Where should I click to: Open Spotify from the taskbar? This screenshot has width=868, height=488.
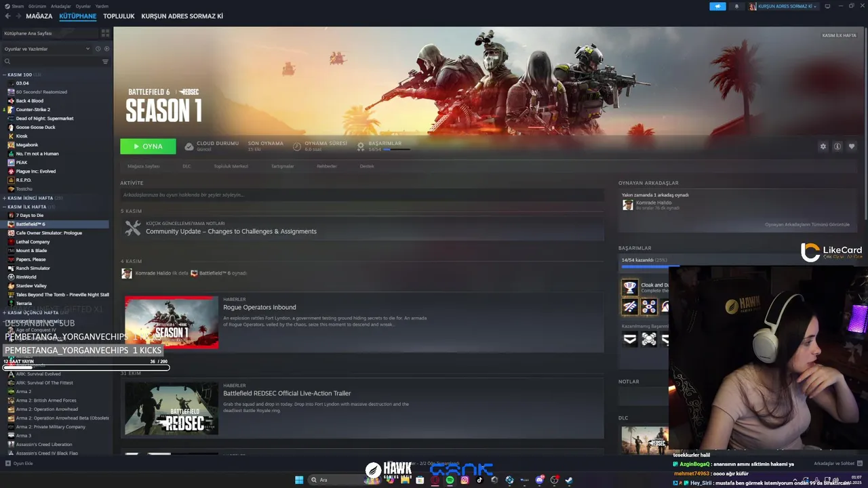(450, 480)
